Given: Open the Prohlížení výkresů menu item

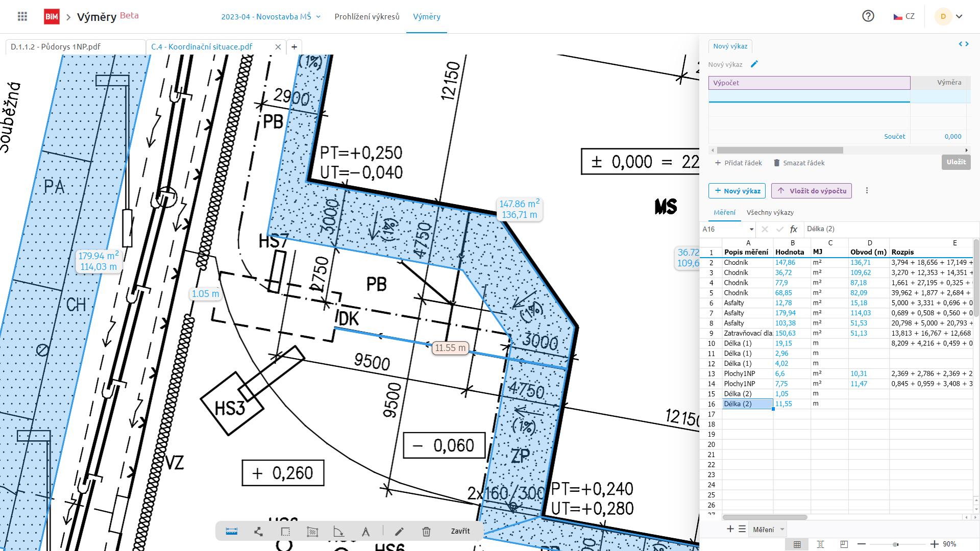Looking at the screenshot, I should click(366, 17).
